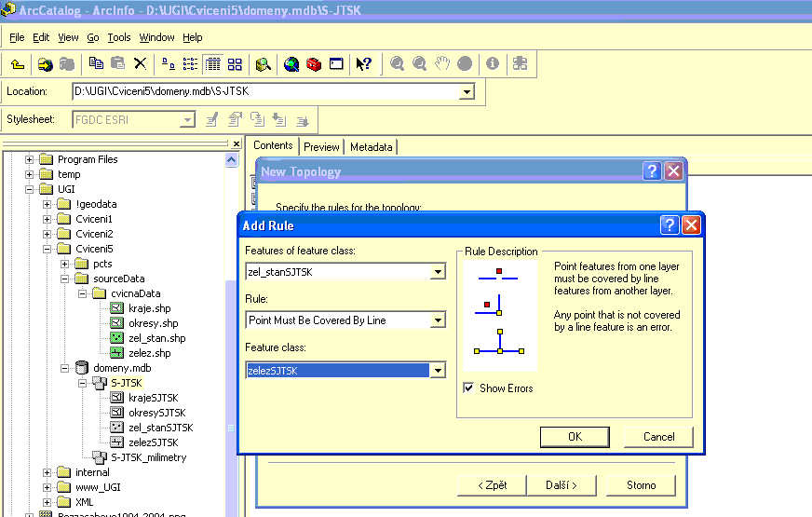Image resolution: width=812 pixels, height=517 pixels.
Task: Switch to the Preview tab
Action: tap(321, 147)
